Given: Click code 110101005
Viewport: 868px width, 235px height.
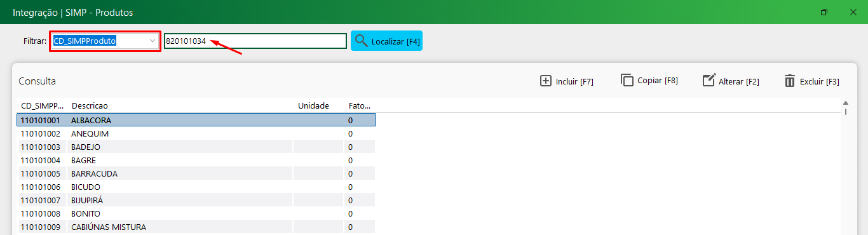Looking at the screenshot, I should click(x=40, y=173).
